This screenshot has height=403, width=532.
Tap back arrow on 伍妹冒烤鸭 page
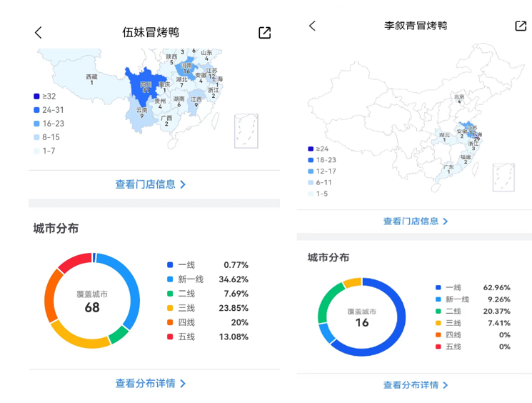39,32
